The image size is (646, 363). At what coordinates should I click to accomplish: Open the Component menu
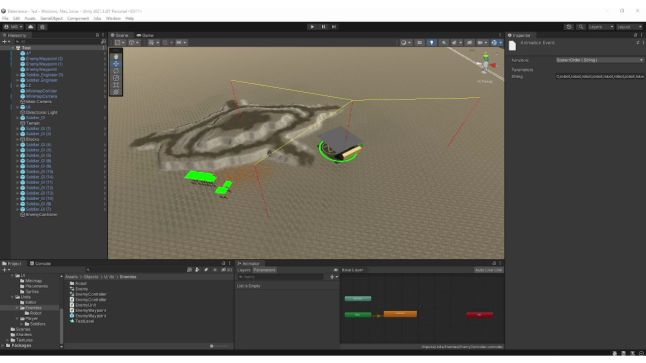(x=78, y=19)
